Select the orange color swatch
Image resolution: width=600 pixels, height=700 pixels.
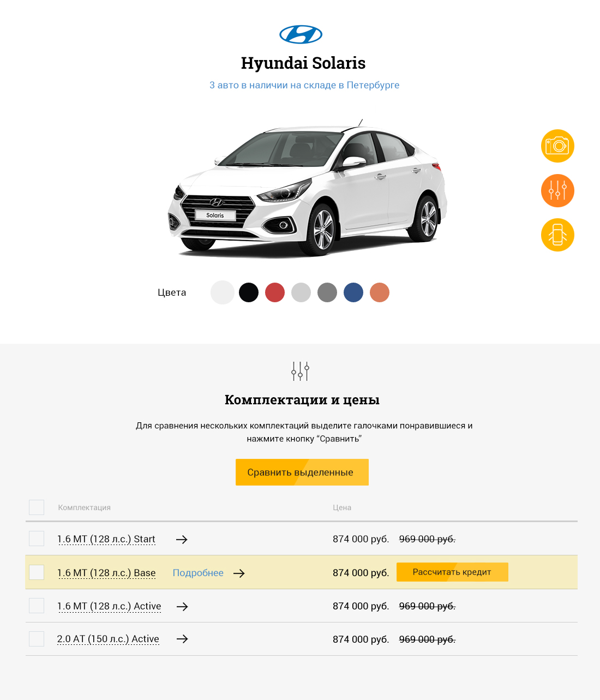[x=380, y=292]
